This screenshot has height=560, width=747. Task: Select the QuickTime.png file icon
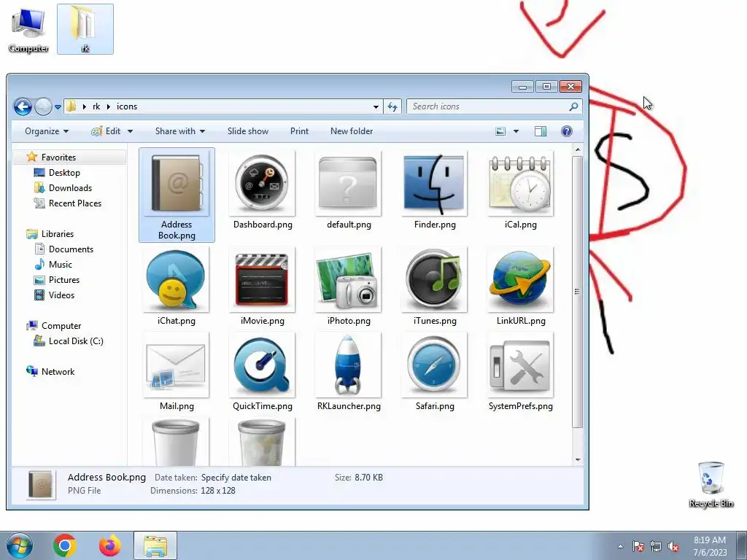click(x=262, y=365)
